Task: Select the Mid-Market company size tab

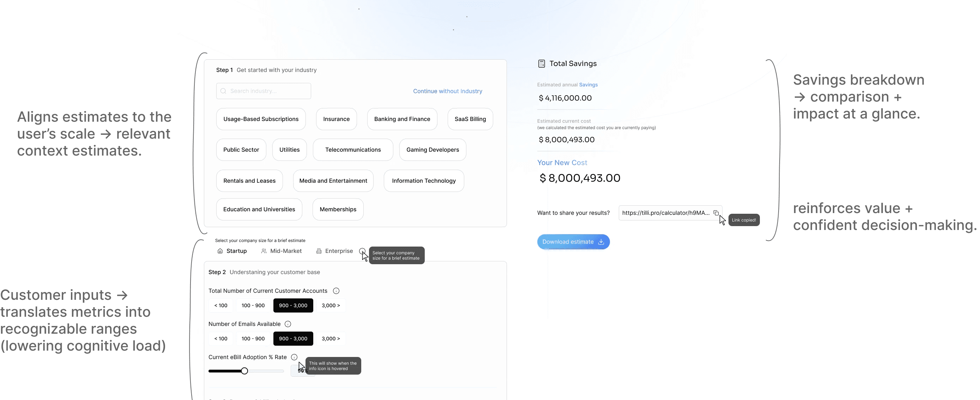Action: (282, 251)
